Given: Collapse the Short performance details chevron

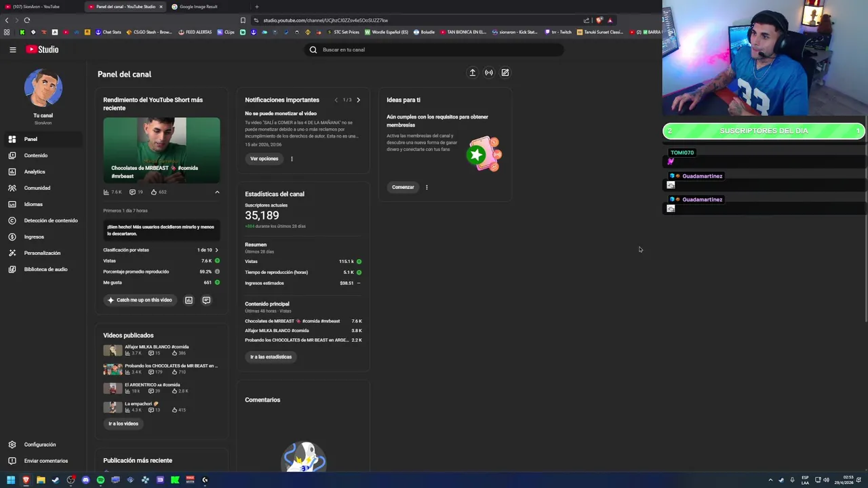Looking at the screenshot, I should [x=217, y=192].
